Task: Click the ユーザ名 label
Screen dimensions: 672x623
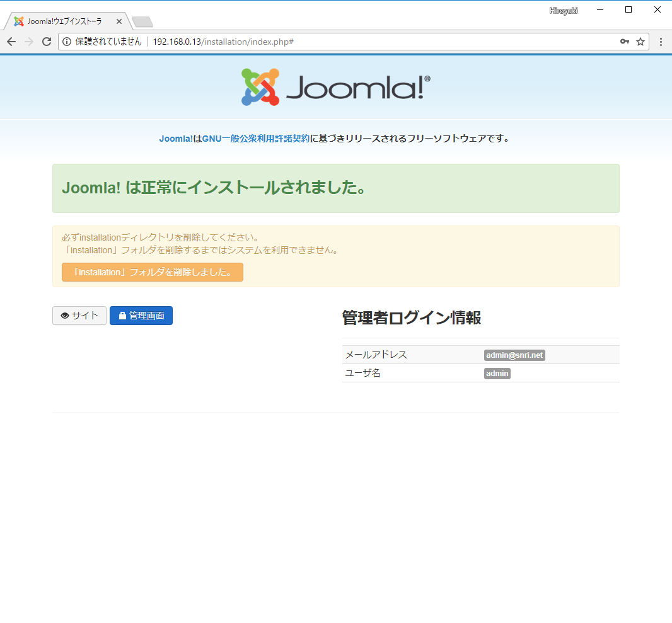Action: pos(362,373)
